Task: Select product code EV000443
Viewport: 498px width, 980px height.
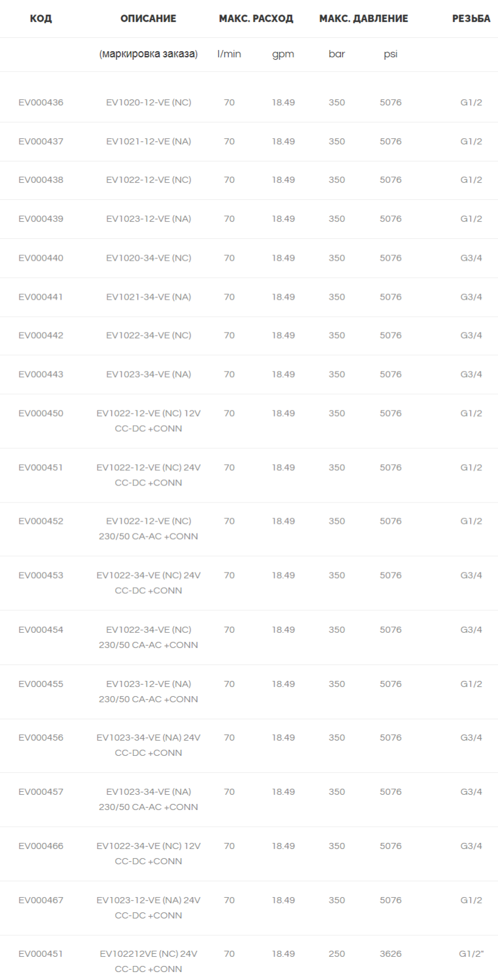Action: [x=41, y=374]
